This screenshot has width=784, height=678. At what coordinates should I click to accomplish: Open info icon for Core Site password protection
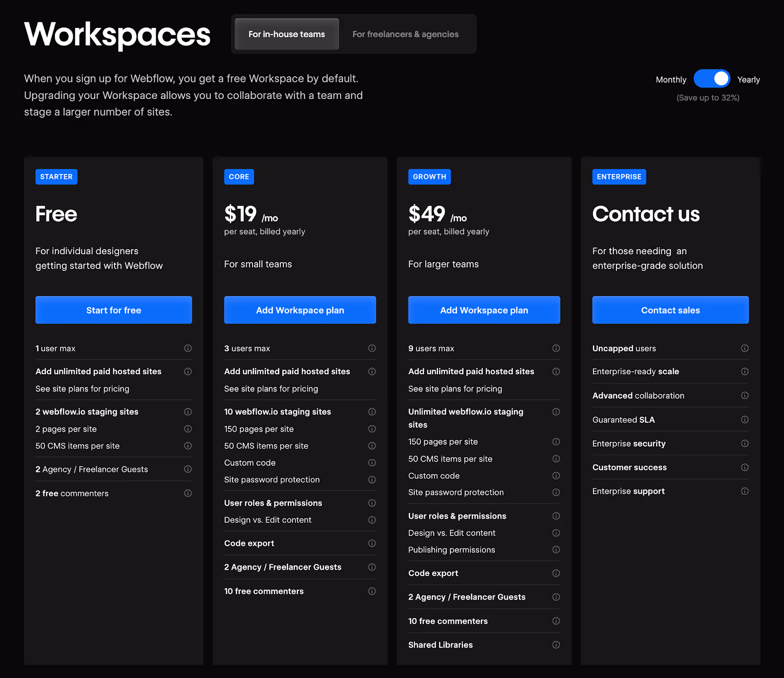point(372,480)
